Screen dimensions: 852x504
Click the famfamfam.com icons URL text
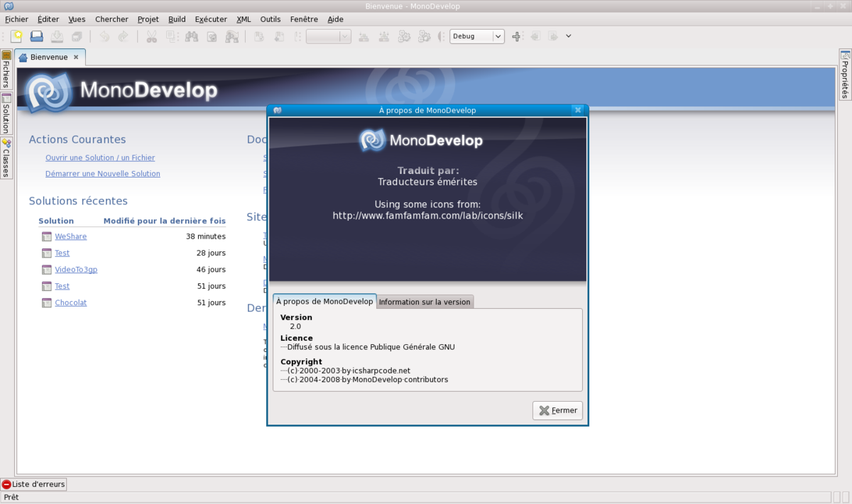(427, 215)
